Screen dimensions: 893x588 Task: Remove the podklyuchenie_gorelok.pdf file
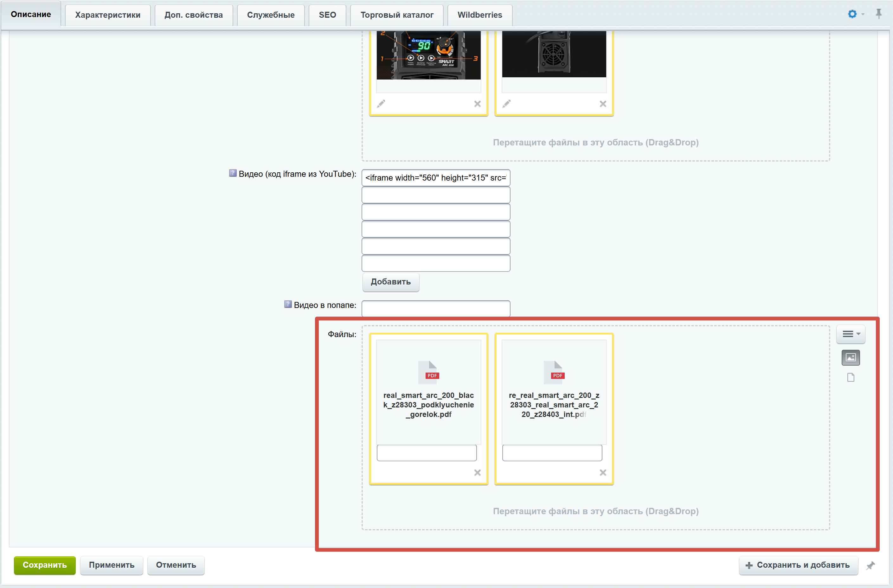(x=477, y=472)
